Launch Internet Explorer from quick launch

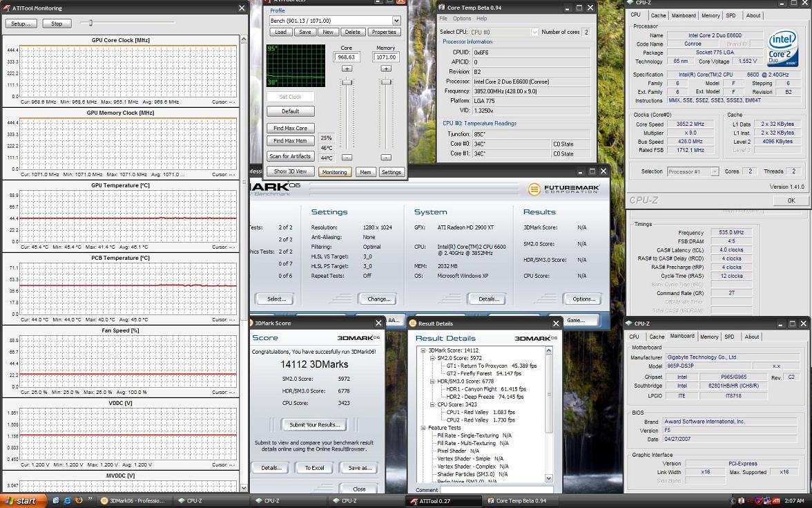click(x=68, y=500)
